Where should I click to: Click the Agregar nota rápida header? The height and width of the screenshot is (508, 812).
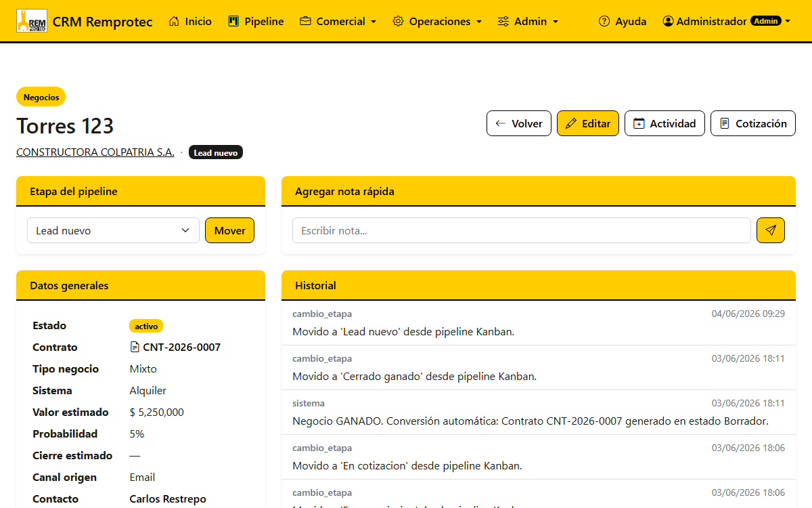[x=539, y=191]
